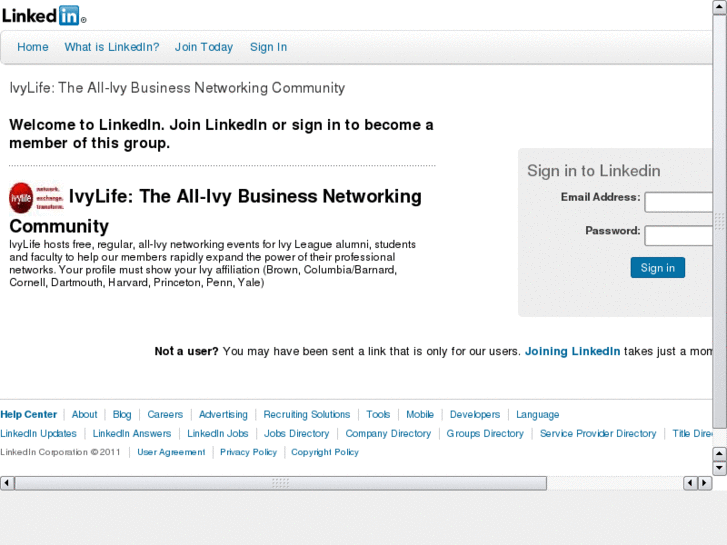Image resolution: width=727 pixels, height=545 pixels.
Task: Click the vertical scrollbar up arrow
Action: click(719, 454)
